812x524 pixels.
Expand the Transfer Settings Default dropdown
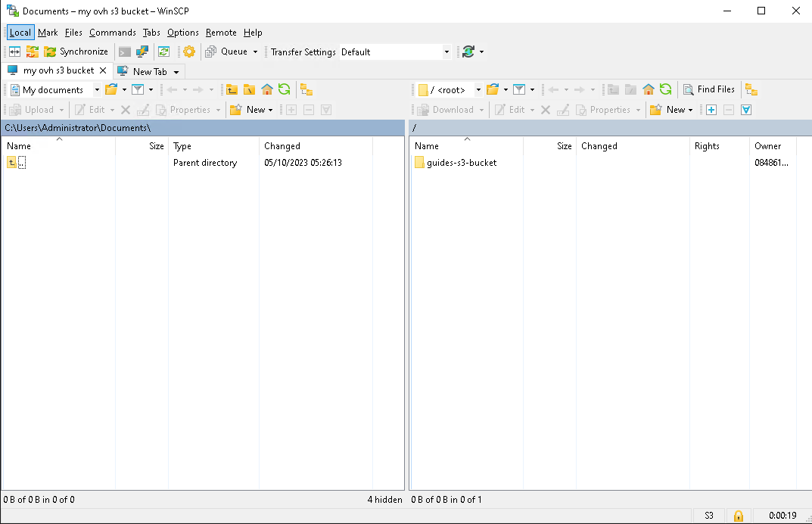446,52
